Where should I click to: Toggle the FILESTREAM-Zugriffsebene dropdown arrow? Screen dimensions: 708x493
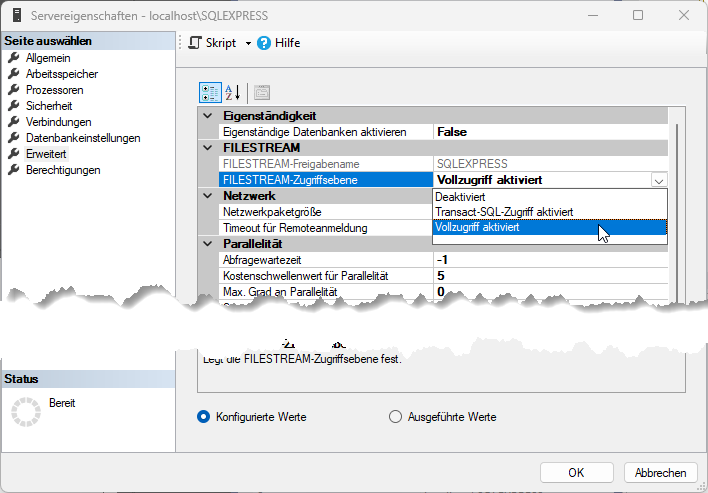(657, 180)
